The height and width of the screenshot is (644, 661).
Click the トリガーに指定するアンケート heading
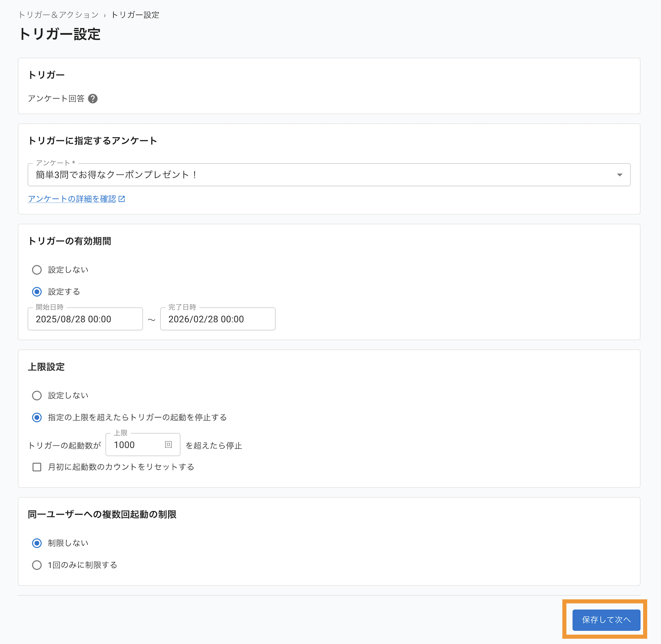point(92,141)
